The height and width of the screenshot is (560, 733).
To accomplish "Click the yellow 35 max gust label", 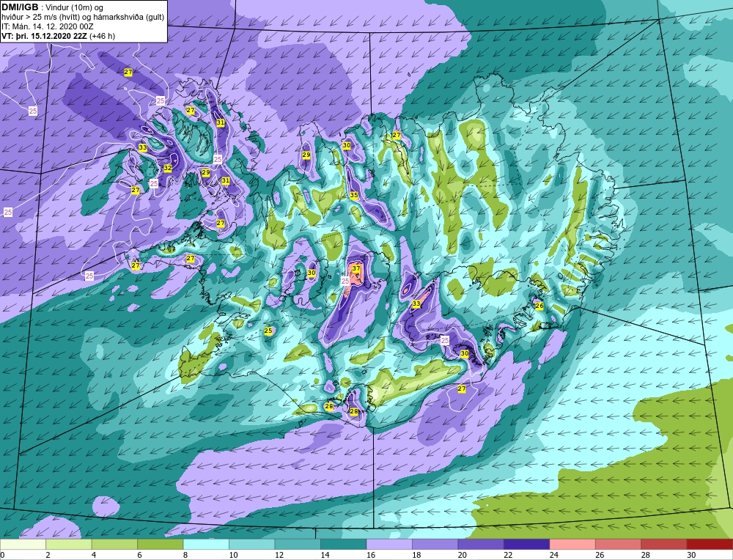I will click(x=354, y=195).
